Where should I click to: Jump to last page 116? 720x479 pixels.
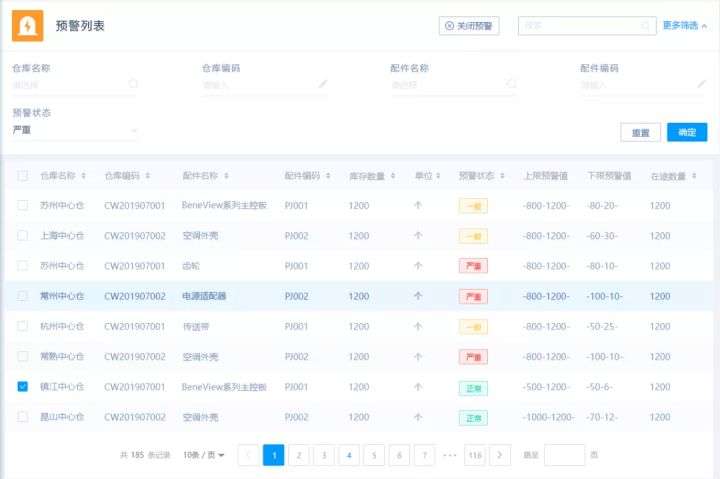475,455
